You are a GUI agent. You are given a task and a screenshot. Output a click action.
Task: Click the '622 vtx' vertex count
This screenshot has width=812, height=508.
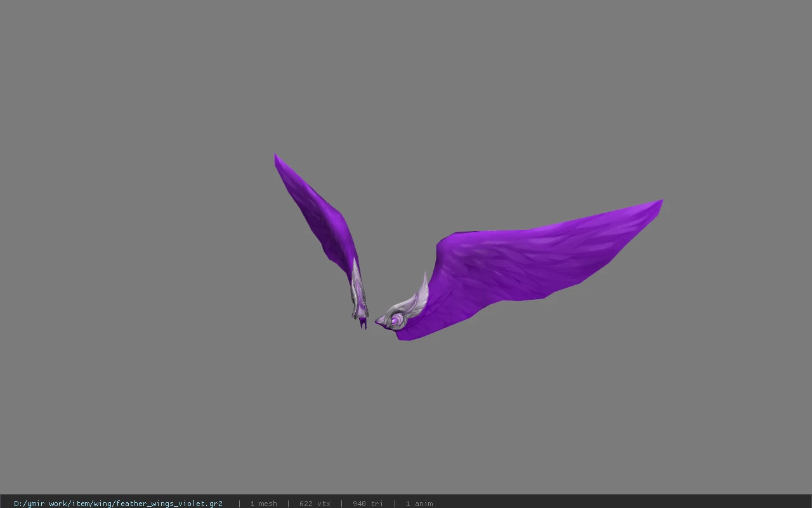315,504
